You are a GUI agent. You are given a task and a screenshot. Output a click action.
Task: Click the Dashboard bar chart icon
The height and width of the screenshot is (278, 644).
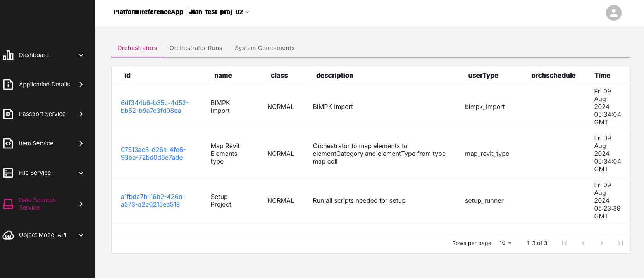click(8, 55)
